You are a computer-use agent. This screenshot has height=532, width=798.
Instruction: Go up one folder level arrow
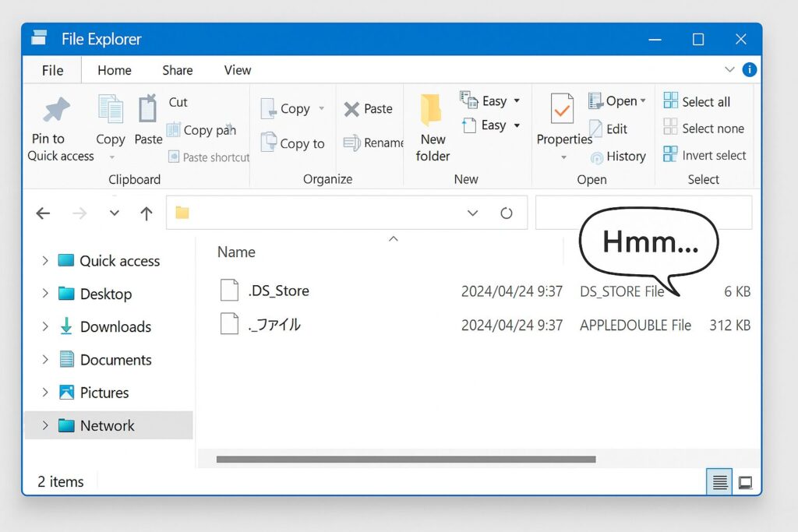[146, 213]
